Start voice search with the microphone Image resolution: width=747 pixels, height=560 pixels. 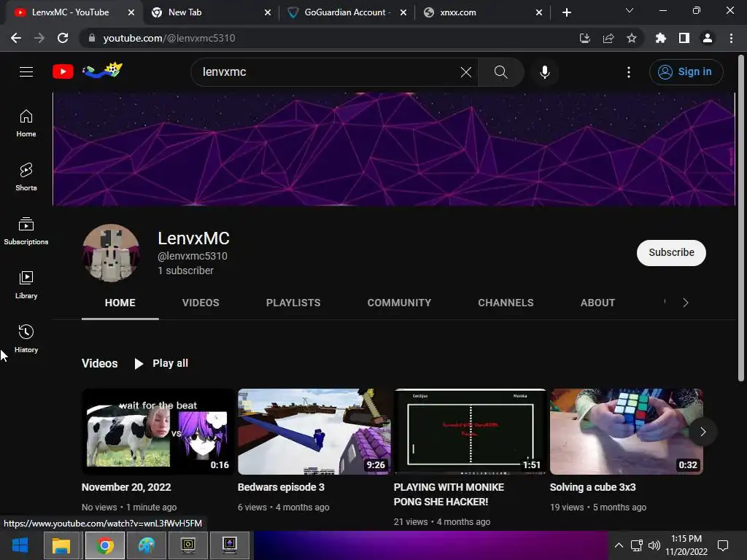click(x=544, y=72)
